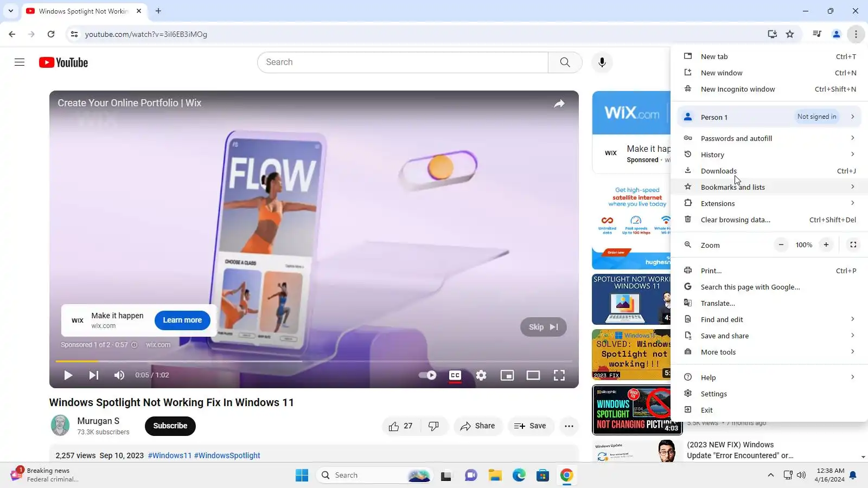Image resolution: width=868 pixels, height=488 pixels.
Task: Click the #Windows11 hashtag link
Action: pos(170,455)
